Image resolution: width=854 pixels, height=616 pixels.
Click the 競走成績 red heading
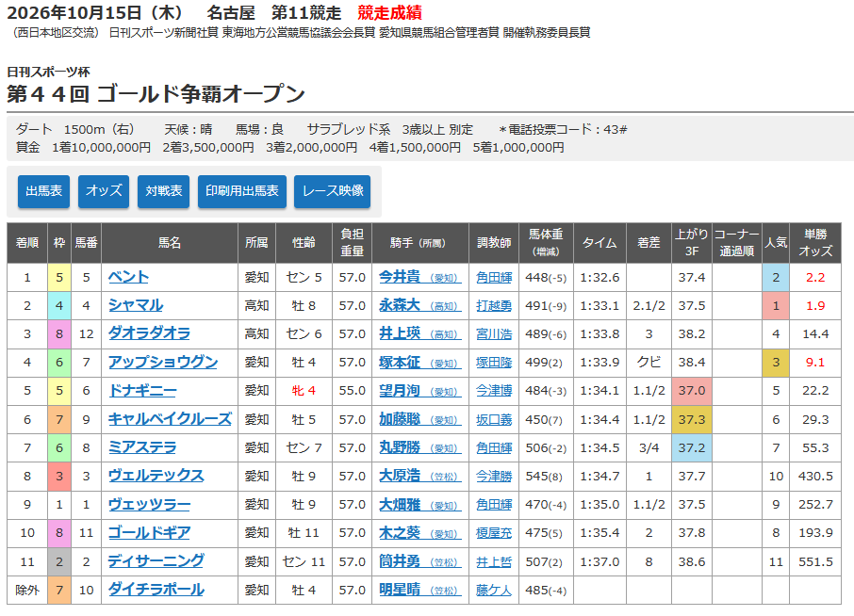(389, 12)
